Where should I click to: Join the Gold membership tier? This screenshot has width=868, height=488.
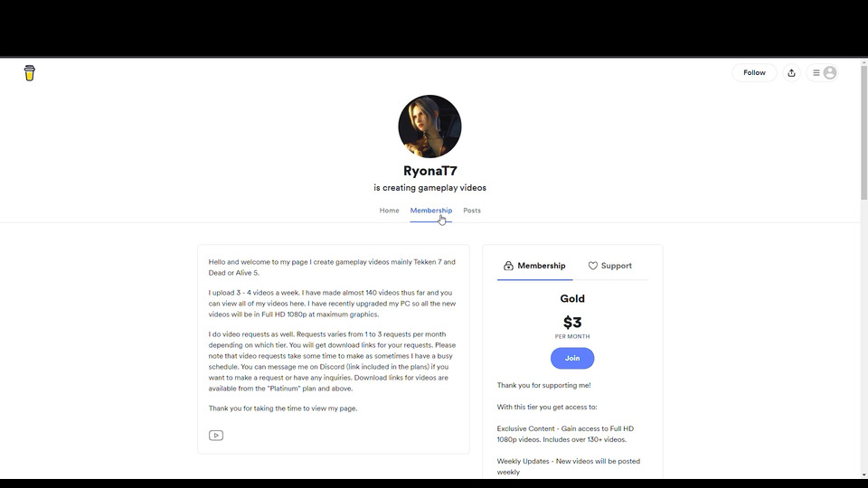572,358
